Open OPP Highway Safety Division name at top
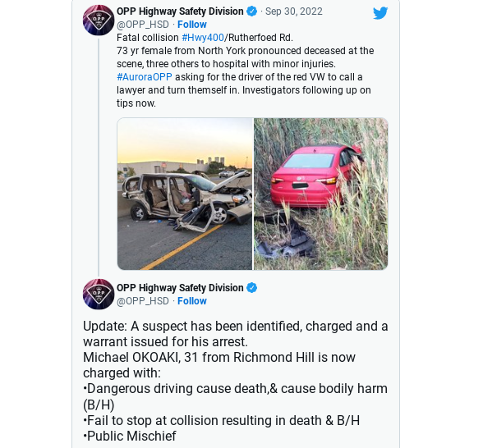The width and height of the screenshot is (483, 448). [180, 11]
